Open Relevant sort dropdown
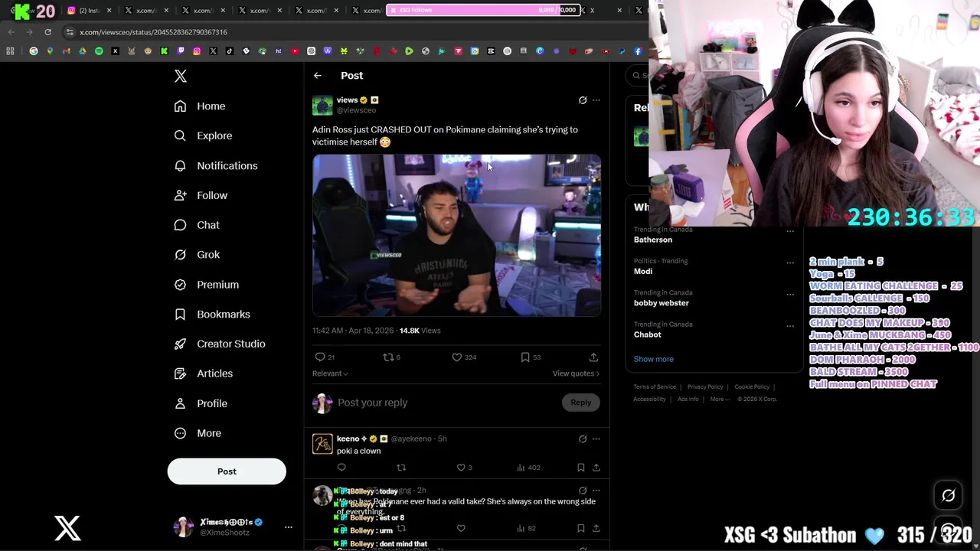This screenshot has height=551, width=980. (330, 373)
